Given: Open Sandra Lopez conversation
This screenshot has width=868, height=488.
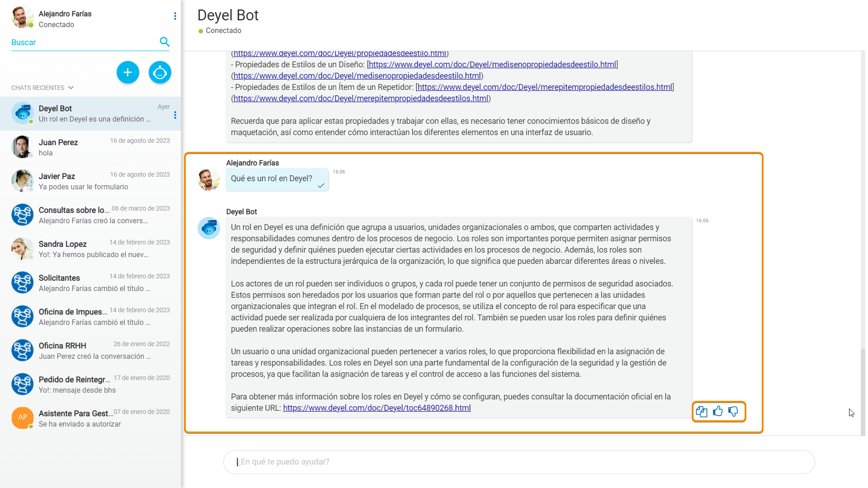Looking at the screenshot, I should click(90, 249).
